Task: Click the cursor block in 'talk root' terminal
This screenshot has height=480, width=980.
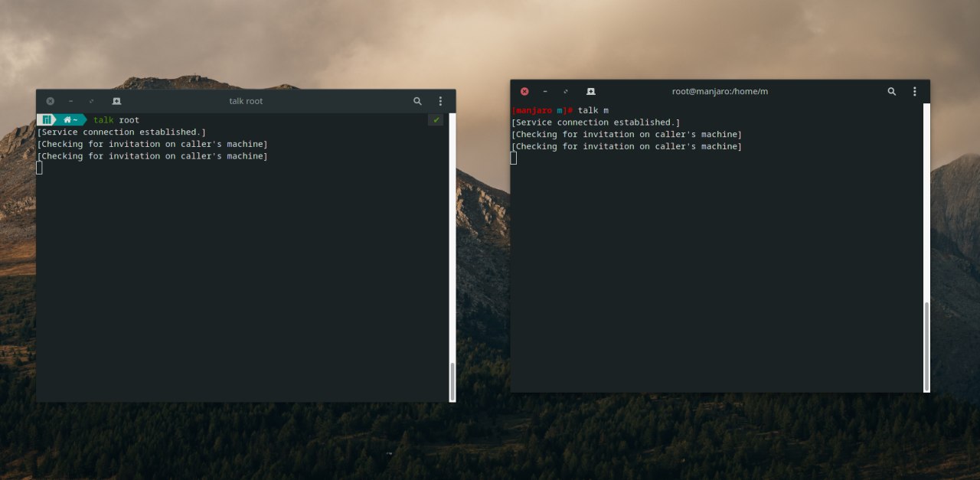Action: coord(40,168)
